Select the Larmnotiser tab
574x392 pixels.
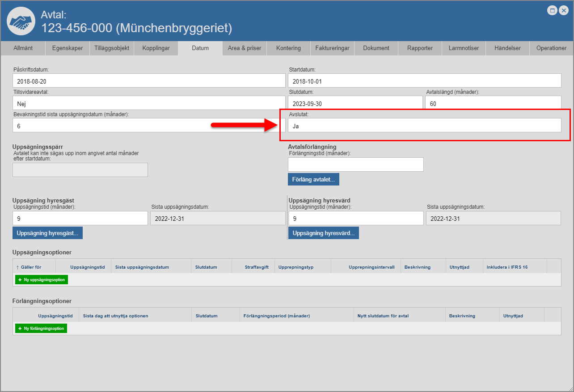(x=464, y=48)
